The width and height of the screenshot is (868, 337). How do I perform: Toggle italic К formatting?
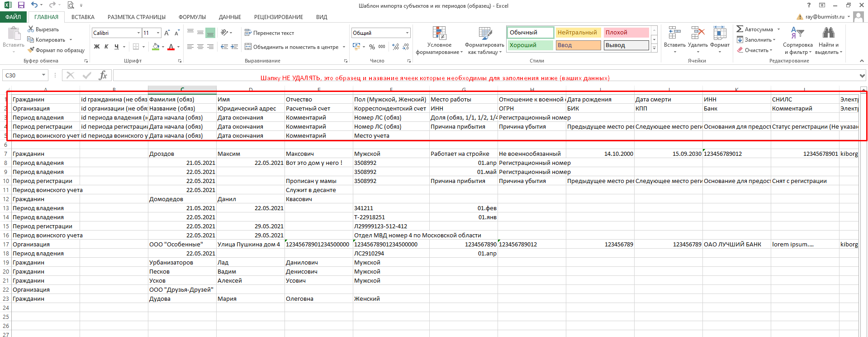(x=106, y=47)
